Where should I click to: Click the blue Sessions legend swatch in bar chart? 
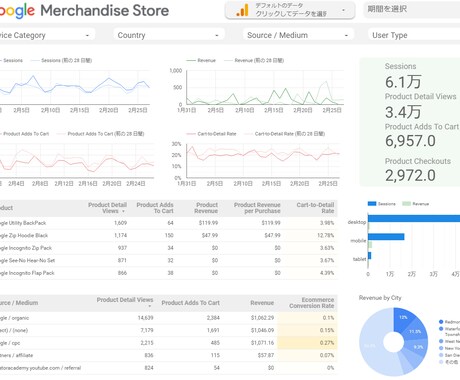coord(372,204)
